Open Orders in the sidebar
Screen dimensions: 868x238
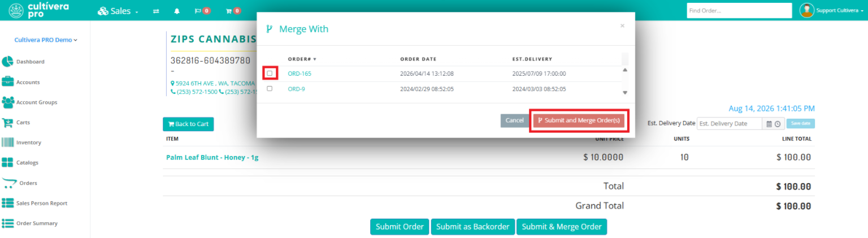[28, 183]
